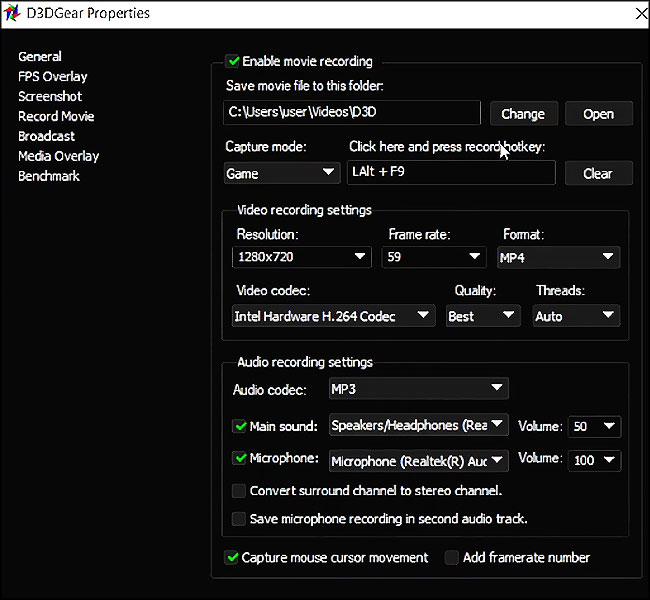The width and height of the screenshot is (650, 600).
Task: Go to the FPS Overlay section
Action: pos(53,76)
